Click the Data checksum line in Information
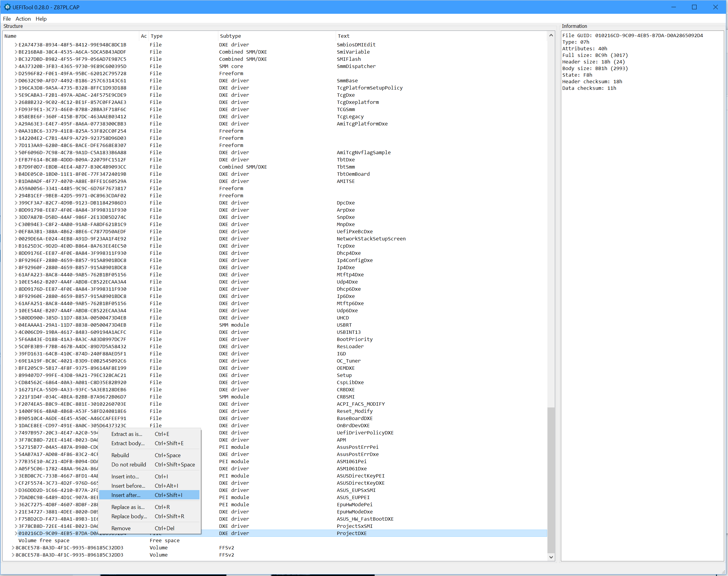728x576 pixels. point(589,88)
